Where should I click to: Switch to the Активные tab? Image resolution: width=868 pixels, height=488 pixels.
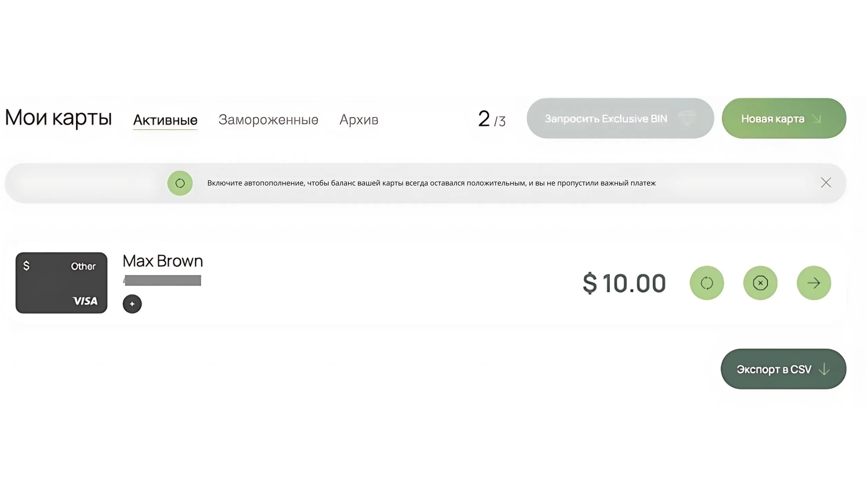pos(165,120)
